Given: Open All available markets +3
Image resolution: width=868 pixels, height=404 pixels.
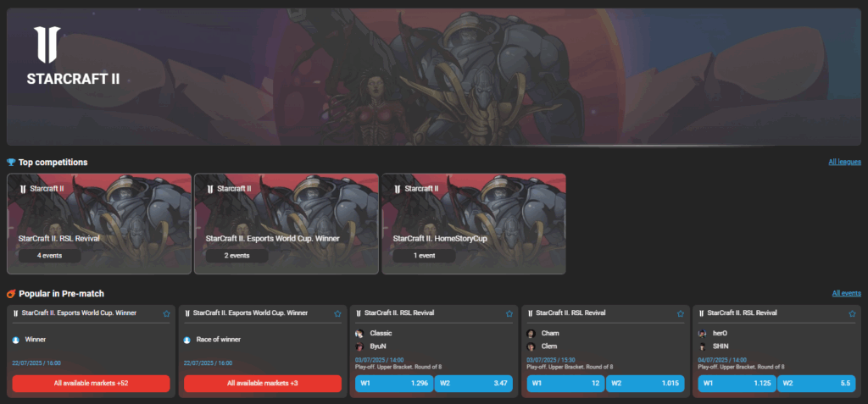Looking at the screenshot, I should (263, 384).
